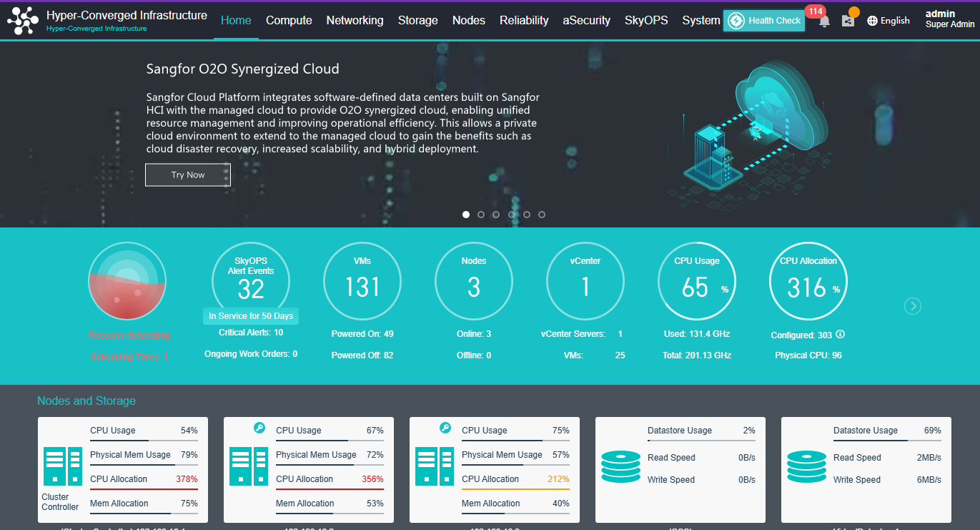Open the share icon with orange dot

tap(848, 21)
